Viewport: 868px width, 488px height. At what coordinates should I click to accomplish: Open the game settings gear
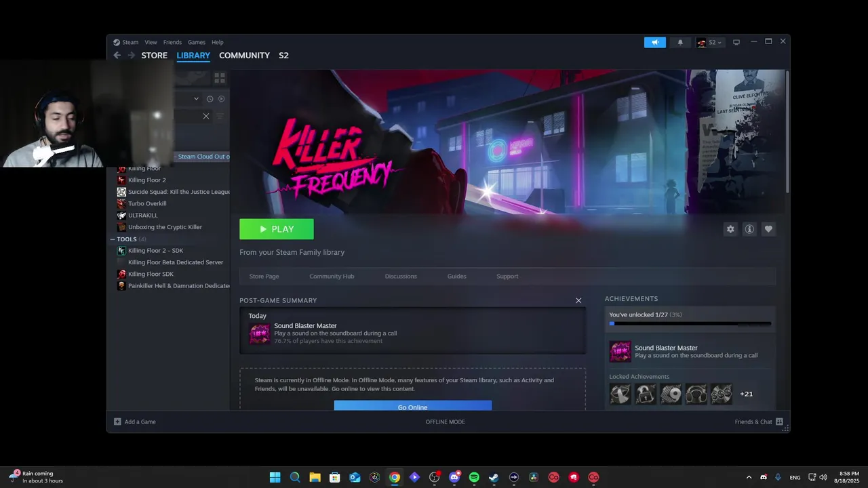[730, 229]
